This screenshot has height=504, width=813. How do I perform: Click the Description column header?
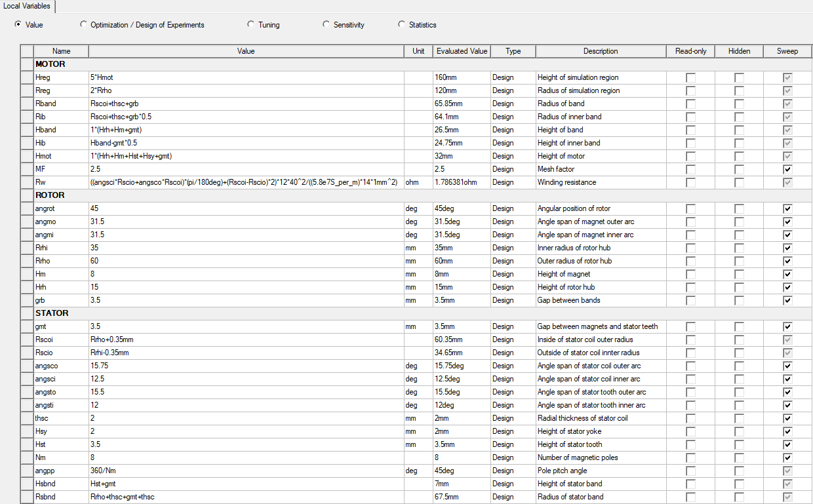(601, 51)
